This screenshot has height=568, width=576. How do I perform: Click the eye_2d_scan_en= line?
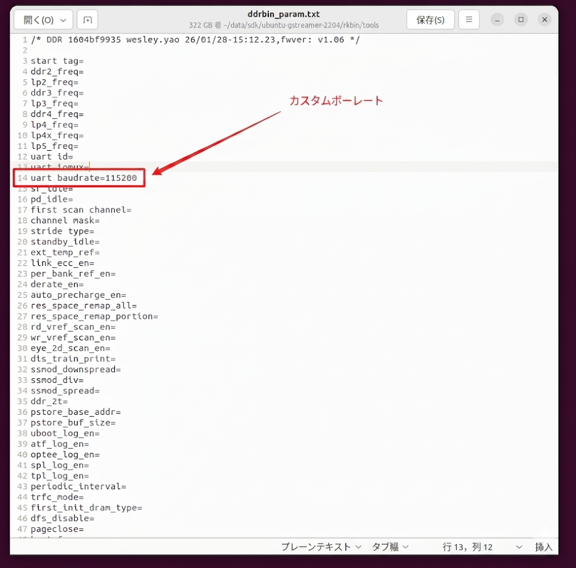70,348
